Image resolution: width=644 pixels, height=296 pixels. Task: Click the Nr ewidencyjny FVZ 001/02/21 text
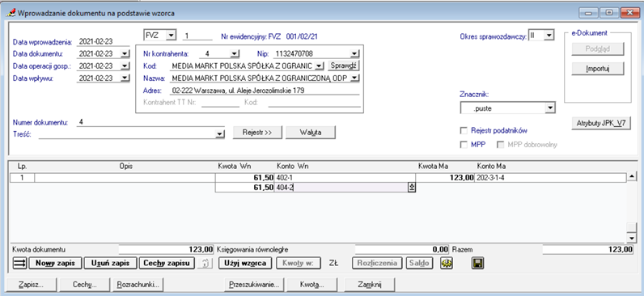pos(269,36)
